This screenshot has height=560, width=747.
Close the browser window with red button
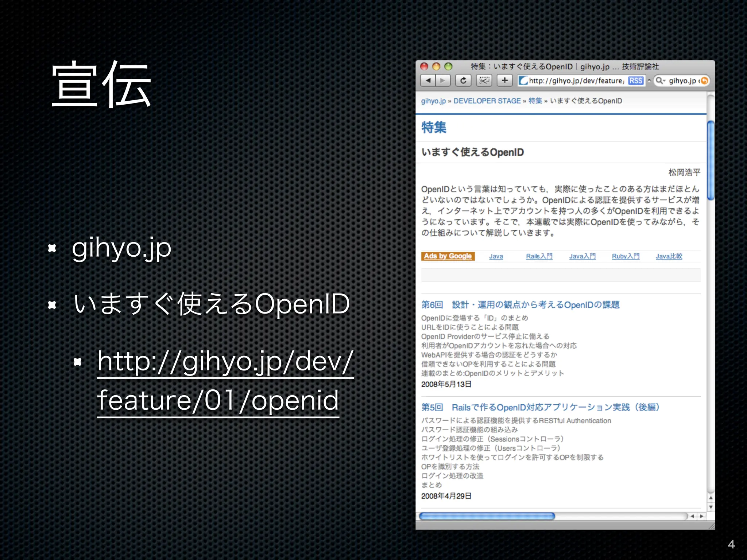click(424, 66)
